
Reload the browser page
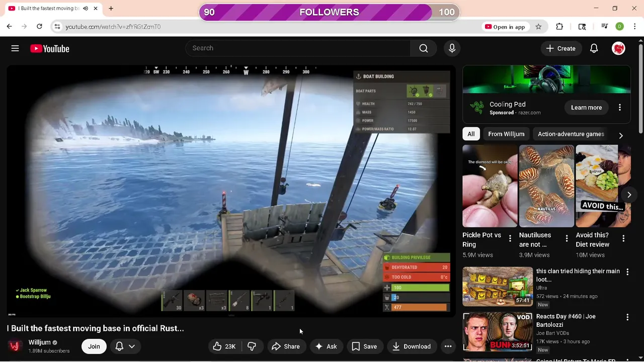39,27
